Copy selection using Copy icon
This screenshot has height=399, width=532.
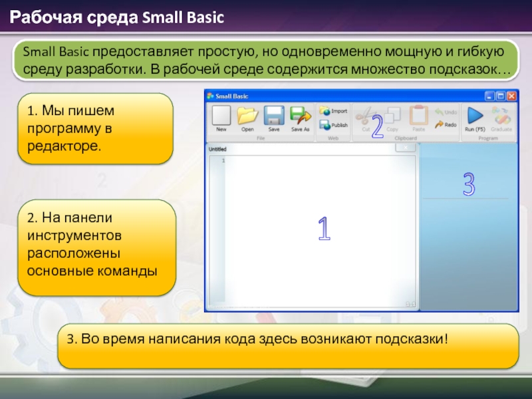pyautogui.click(x=392, y=119)
